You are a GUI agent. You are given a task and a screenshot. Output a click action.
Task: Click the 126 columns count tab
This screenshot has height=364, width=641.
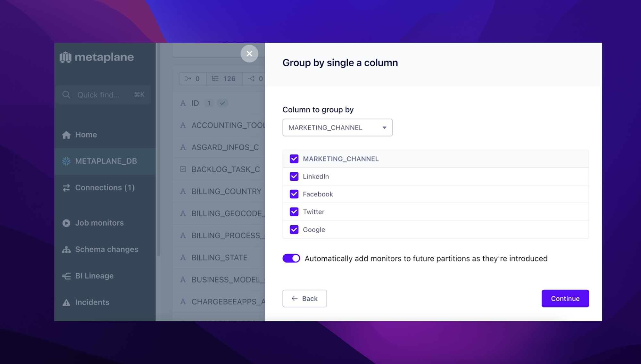coord(224,79)
